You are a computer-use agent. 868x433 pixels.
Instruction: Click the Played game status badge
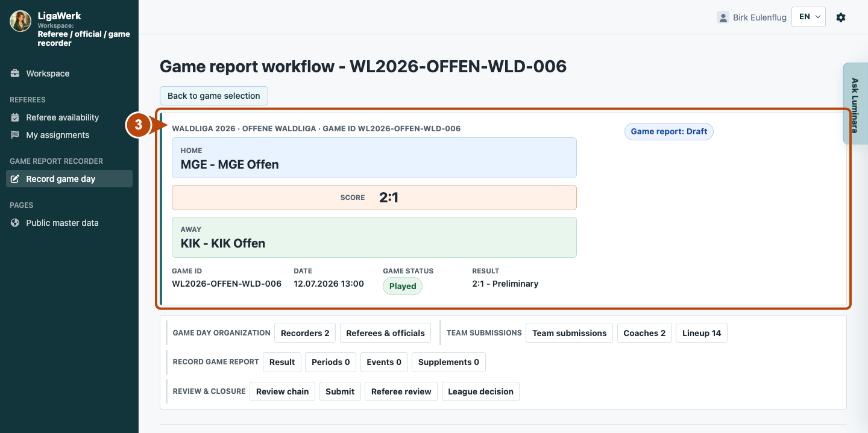pos(403,286)
